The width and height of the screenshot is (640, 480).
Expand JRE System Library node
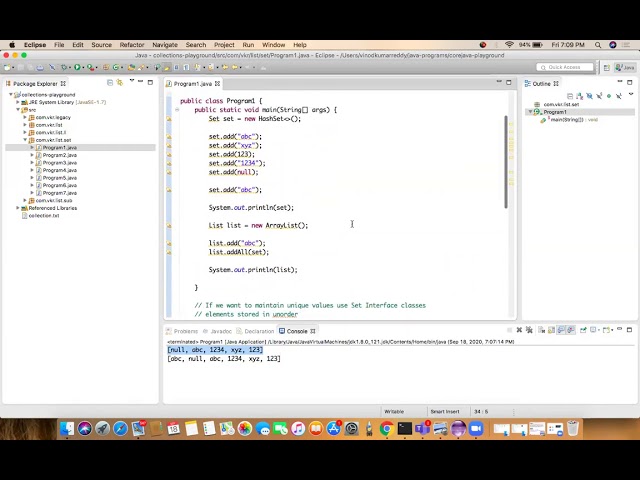[x=18, y=102]
